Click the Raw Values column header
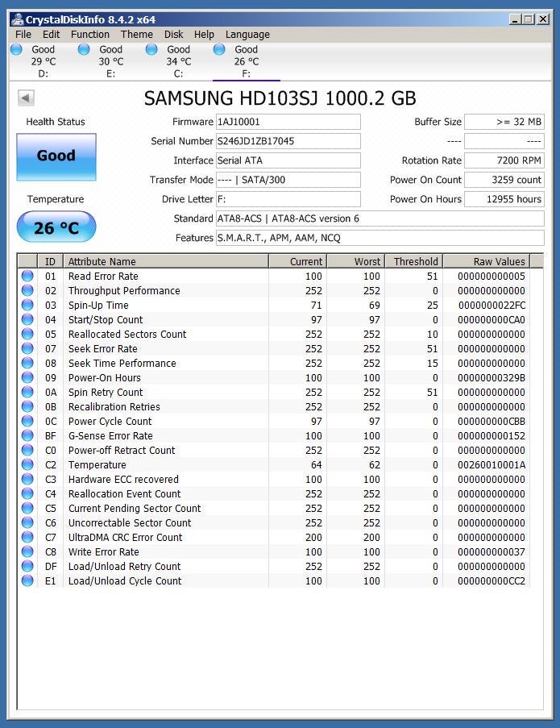 point(487,261)
